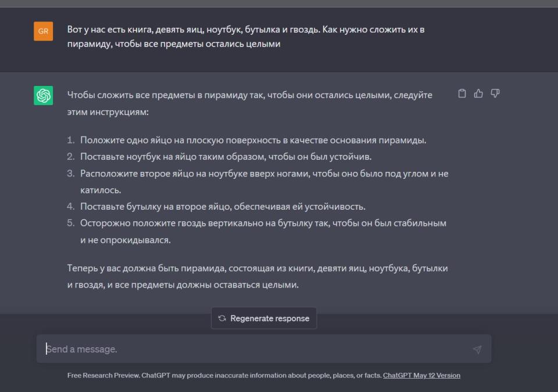Click the orange GR user avatar
The width and height of the screenshot is (558, 392).
tap(44, 31)
